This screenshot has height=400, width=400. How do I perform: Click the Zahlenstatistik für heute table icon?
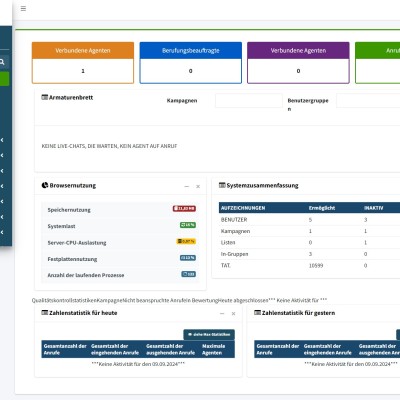tap(45, 313)
